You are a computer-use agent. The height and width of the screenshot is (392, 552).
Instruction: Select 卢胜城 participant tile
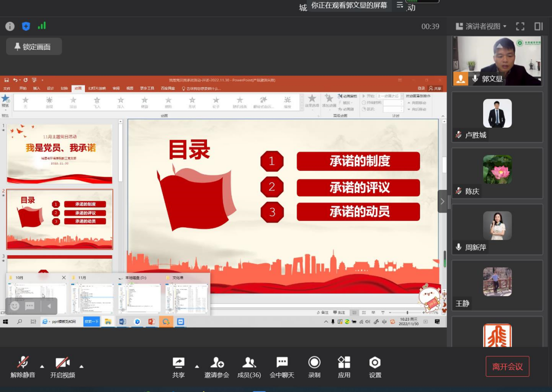497,117
